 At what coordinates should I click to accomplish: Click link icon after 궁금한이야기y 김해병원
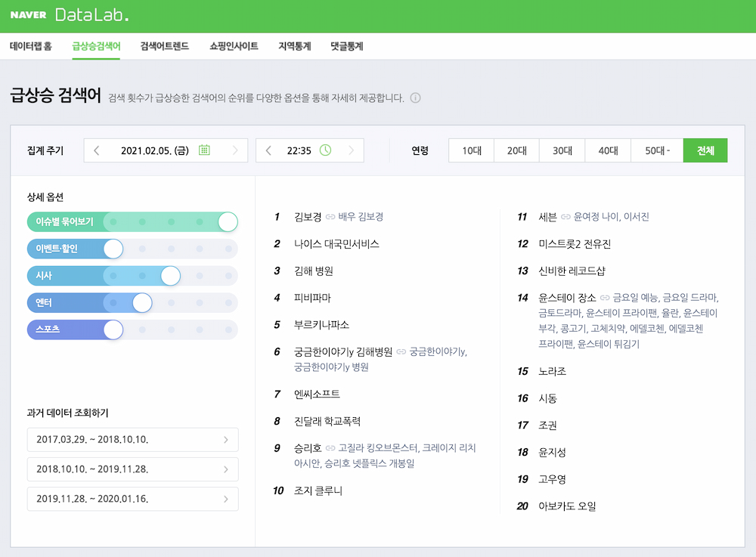click(401, 351)
